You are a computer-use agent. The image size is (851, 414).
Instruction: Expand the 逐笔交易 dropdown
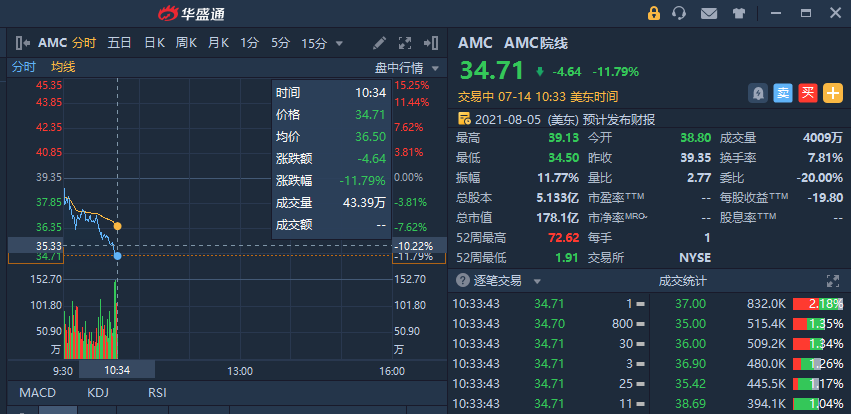[x=536, y=281]
